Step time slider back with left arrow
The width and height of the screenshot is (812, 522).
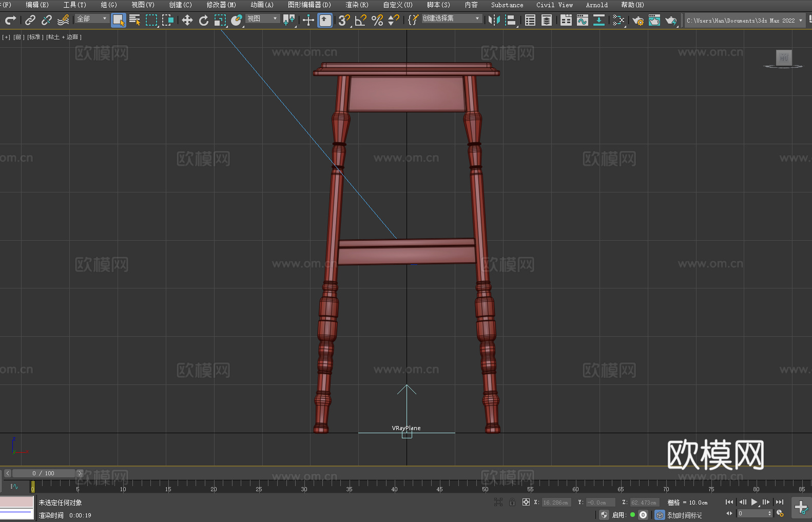8,473
